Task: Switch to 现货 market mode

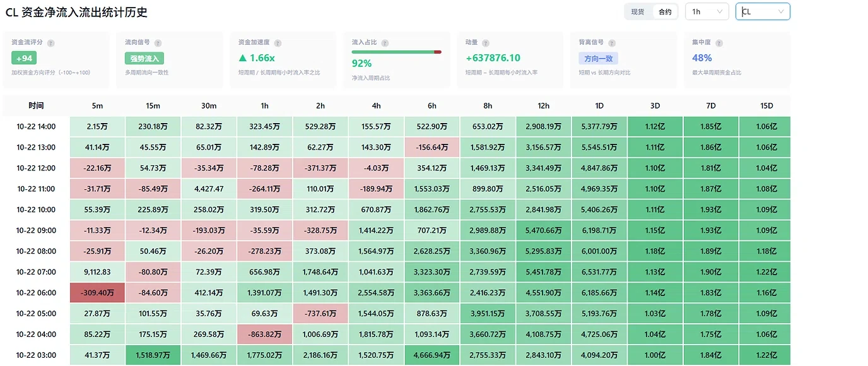Action: (638, 12)
